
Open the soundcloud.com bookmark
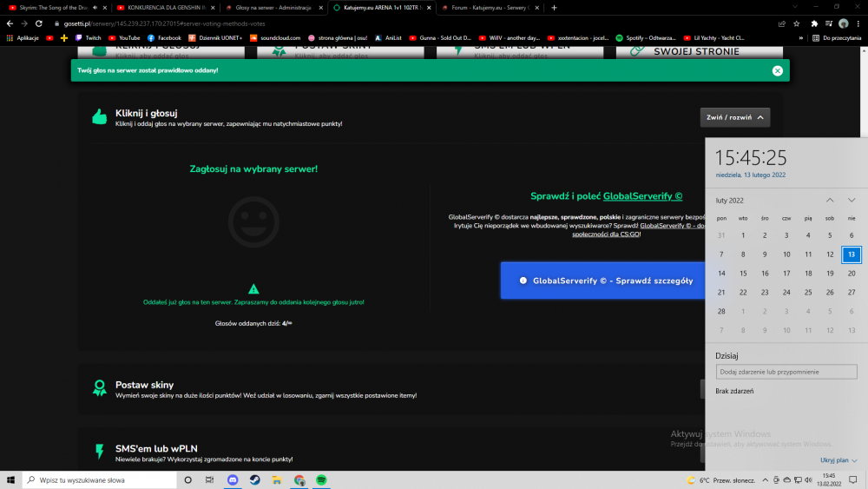pos(275,37)
